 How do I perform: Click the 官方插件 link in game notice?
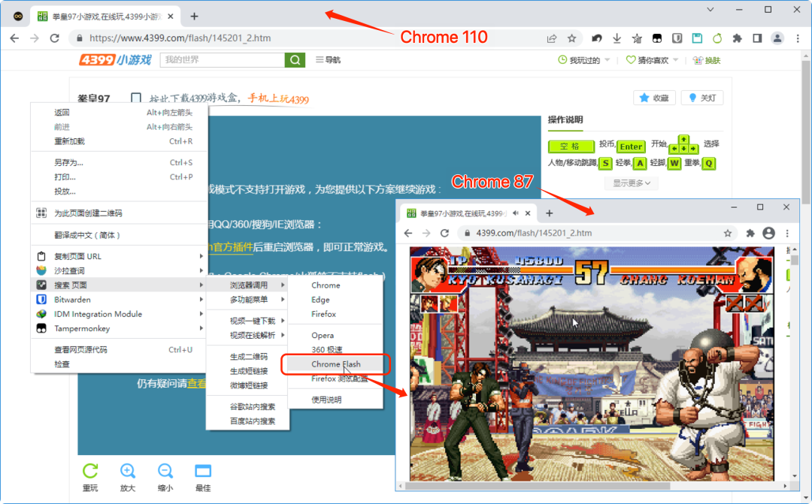[232, 247]
